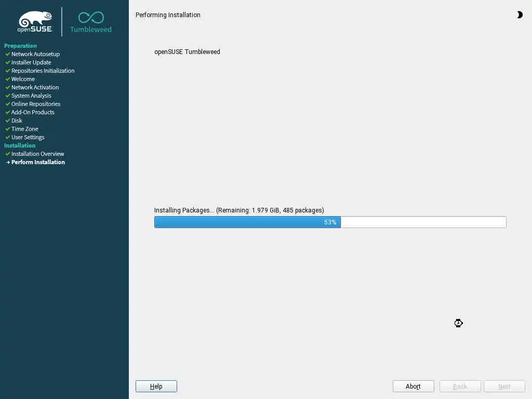532x399 pixels.
Task: Click checkmark icon beside Online Repositories
Action: pyautogui.click(x=7, y=104)
